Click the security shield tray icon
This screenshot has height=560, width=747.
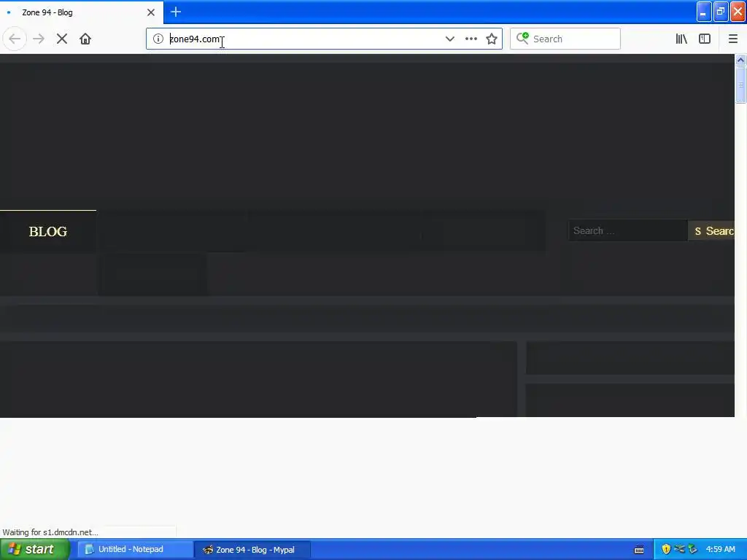[666, 549]
